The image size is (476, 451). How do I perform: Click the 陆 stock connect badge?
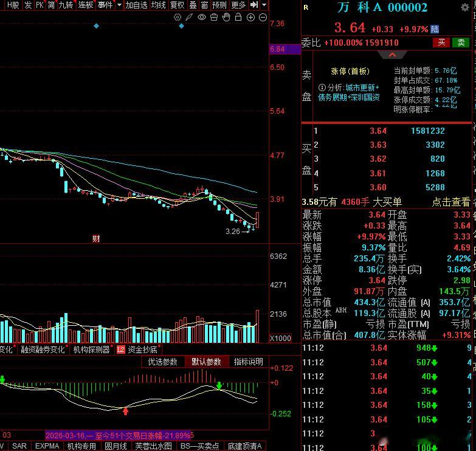435,29
